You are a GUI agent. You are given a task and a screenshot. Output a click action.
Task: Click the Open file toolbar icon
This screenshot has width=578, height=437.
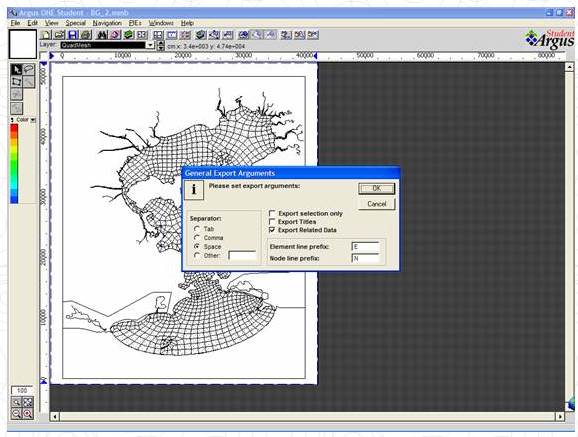59,35
